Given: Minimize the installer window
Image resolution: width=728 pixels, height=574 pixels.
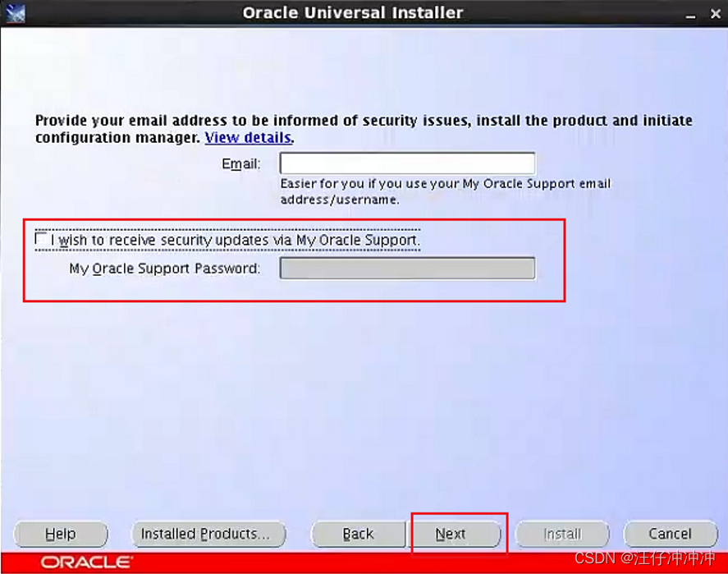Looking at the screenshot, I should click(690, 13).
